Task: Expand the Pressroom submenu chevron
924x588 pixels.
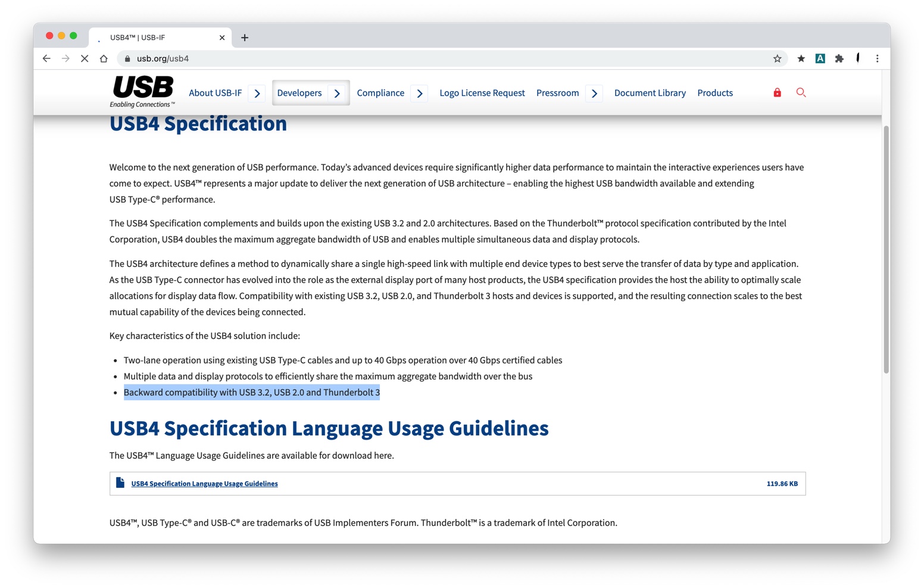Action: pyautogui.click(x=594, y=94)
